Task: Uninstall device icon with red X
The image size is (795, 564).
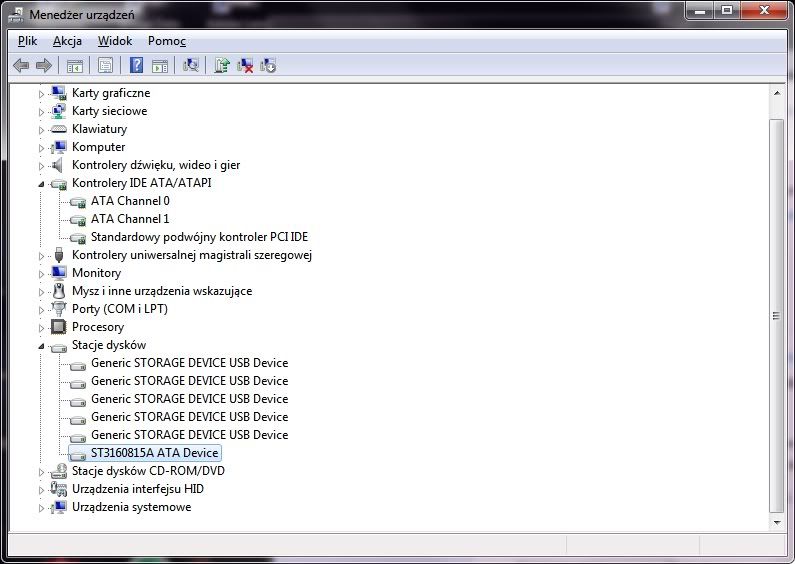Action: pyautogui.click(x=245, y=65)
